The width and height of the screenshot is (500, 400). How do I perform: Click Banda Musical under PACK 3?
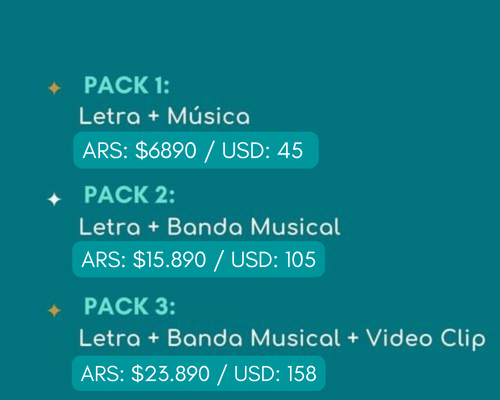254,338
